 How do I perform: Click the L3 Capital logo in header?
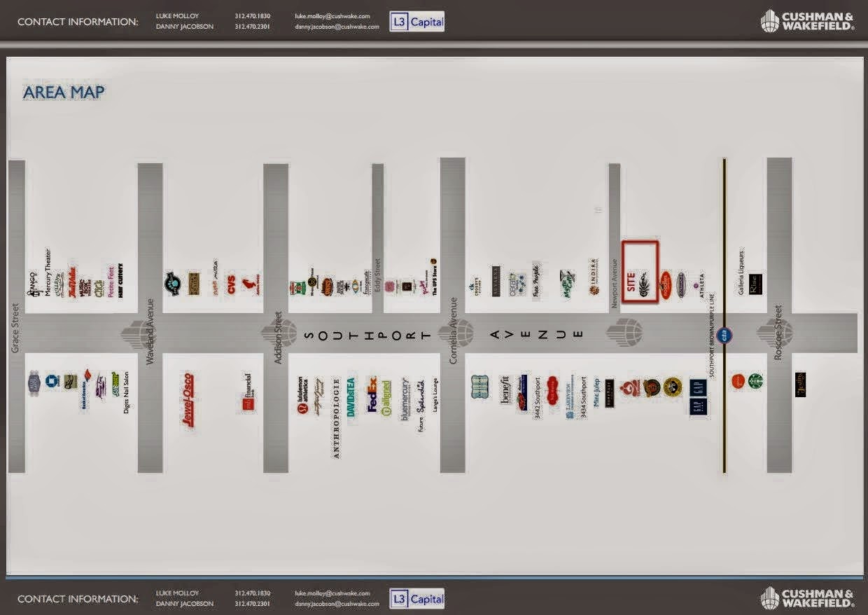[417, 22]
